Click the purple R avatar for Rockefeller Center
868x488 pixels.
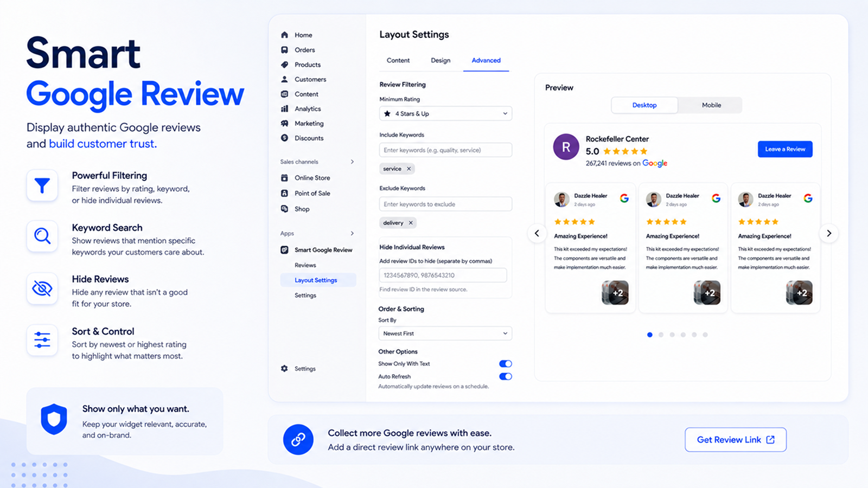[566, 147]
